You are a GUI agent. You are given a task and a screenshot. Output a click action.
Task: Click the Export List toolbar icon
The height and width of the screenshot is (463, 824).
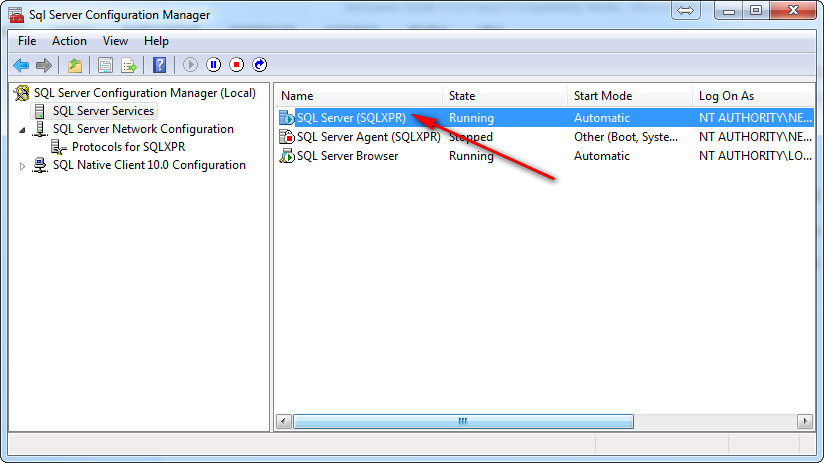[129, 65]
